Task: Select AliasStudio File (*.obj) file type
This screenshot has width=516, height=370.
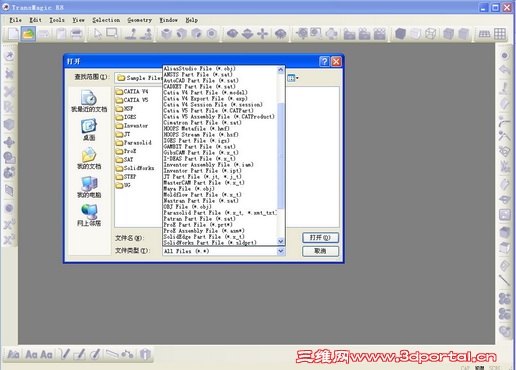Action: point(200,68)
